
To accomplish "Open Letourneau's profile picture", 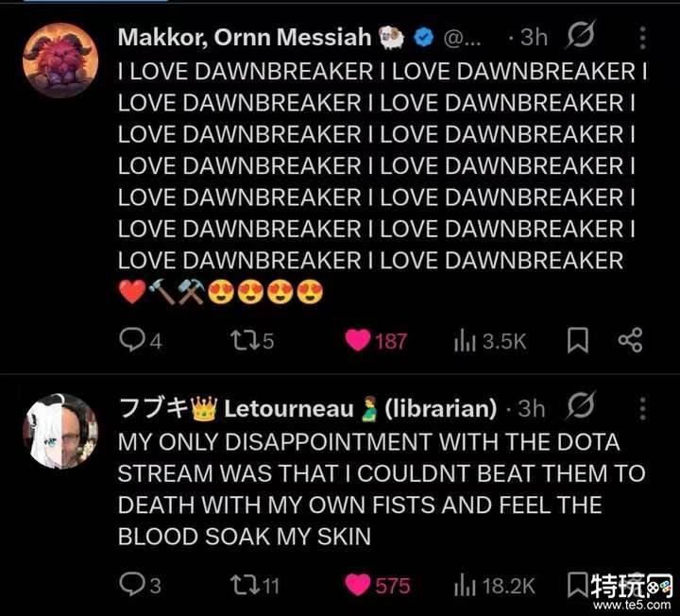I will tap(60, 431).
